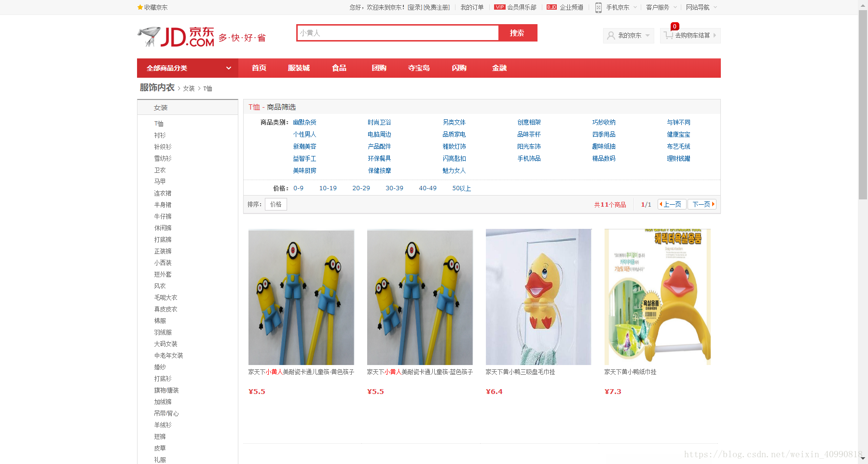
Task: Click into the search input field
Action: (x=398, y=33)
